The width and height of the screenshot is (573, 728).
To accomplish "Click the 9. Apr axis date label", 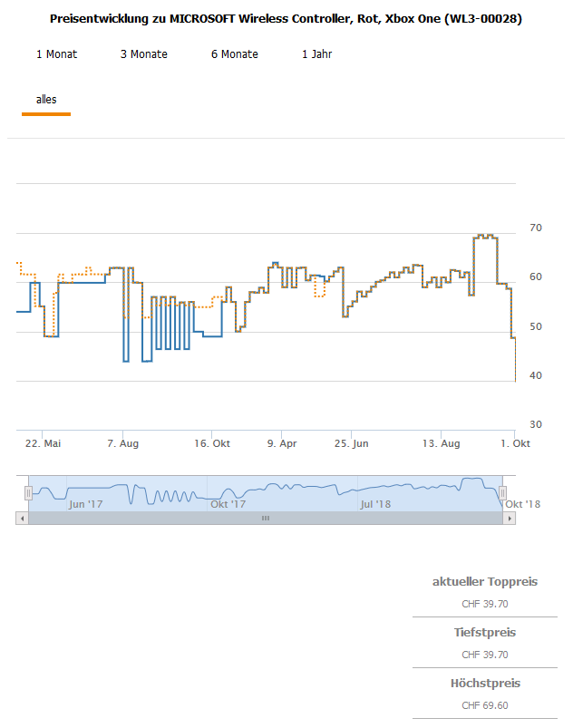I will pyautogui.click(x=282, y=443).
